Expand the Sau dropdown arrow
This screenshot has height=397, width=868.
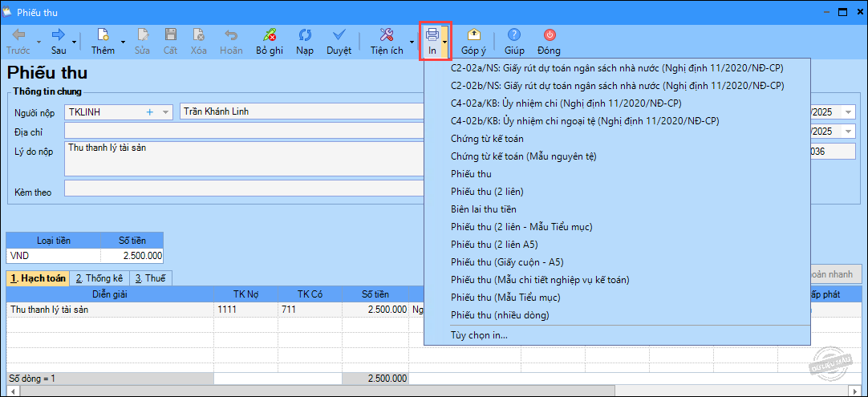tap(74, 42)
